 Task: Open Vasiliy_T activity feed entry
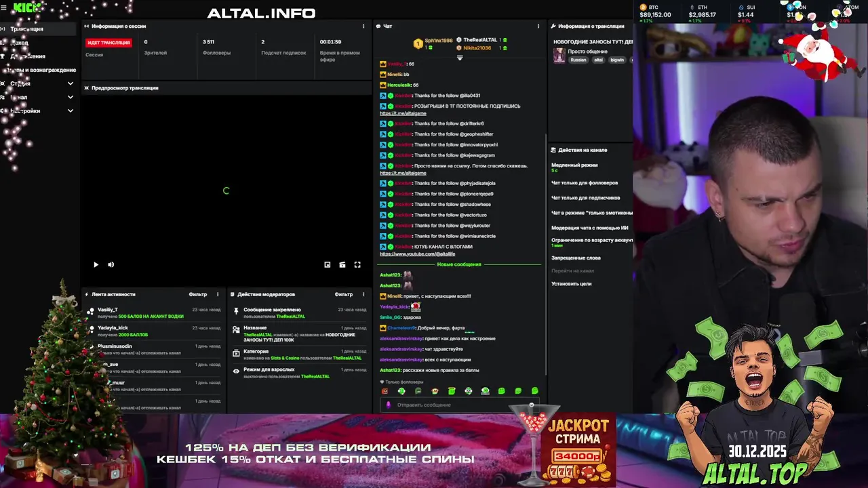tap(155, 312)
